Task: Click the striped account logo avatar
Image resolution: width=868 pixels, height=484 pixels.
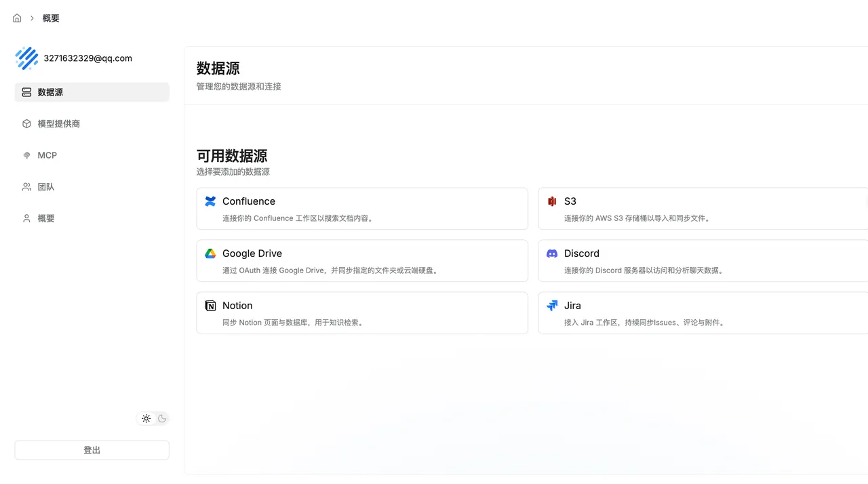Action: pyautogui.click(x=27, y=58)
